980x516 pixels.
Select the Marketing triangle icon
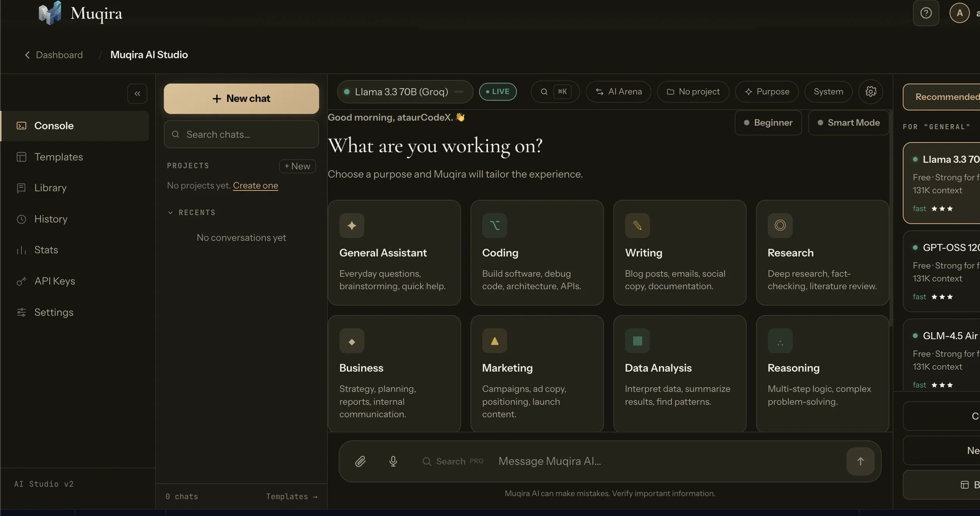[495, 341]
